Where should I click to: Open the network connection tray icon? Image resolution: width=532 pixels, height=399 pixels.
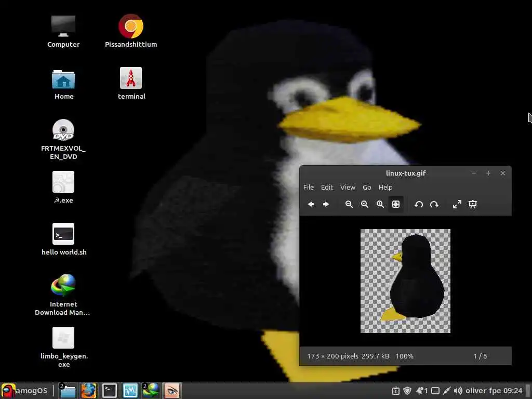pos(446,391)
